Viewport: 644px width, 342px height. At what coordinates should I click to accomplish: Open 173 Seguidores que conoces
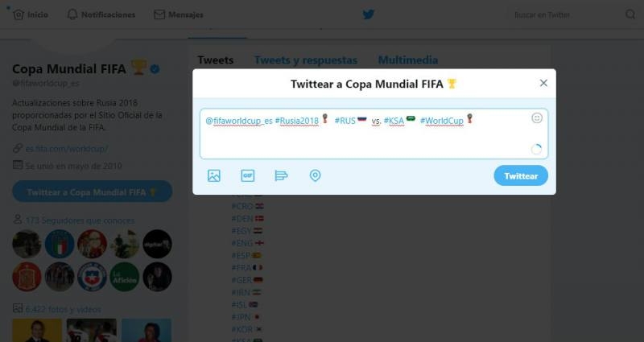[x=80, y=220]
